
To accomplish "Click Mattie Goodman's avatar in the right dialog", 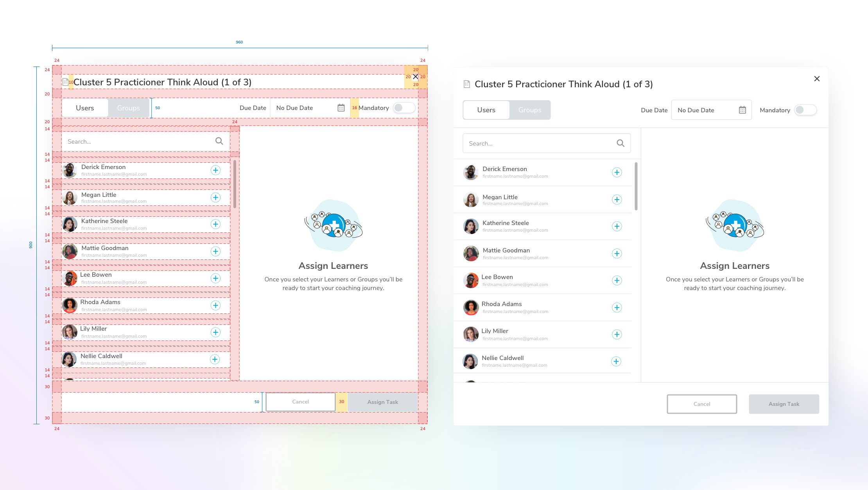I will [471, 254].
